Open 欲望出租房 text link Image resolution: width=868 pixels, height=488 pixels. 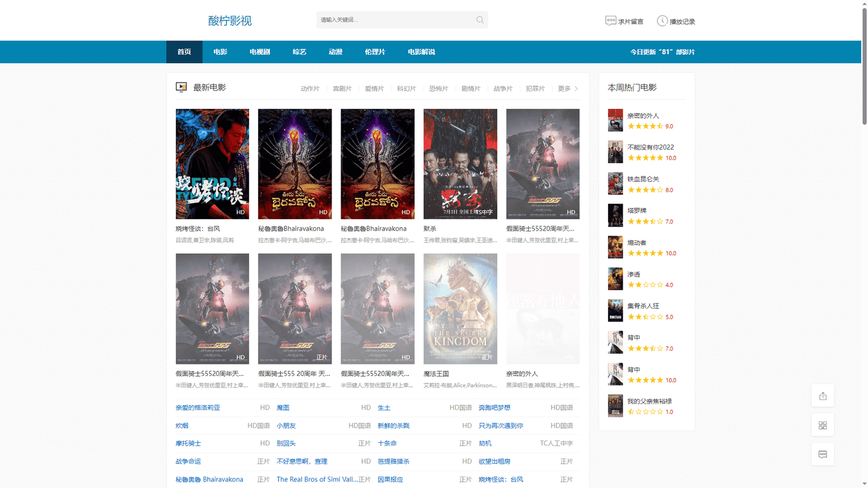[494, 461]
